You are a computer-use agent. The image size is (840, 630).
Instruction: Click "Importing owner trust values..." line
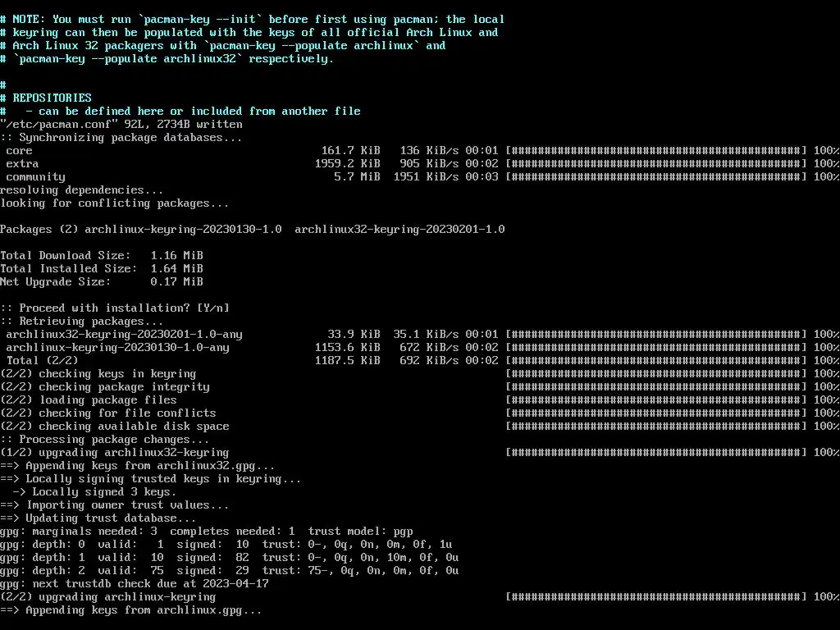pyautogui.click(x=115, y=505)
